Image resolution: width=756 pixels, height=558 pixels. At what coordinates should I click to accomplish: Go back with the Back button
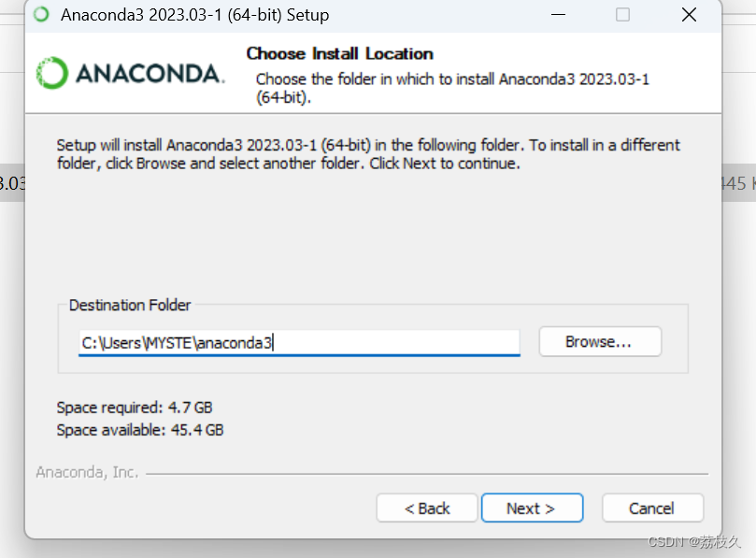(427, 508)
